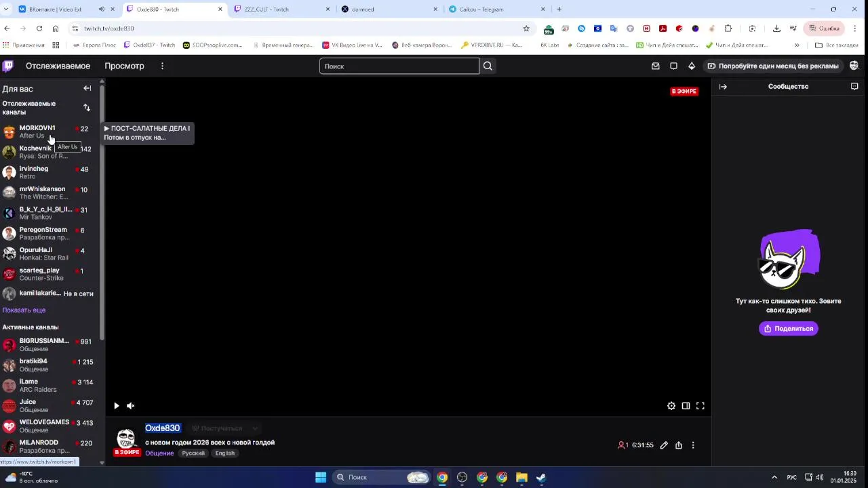
Task: Open a new browser tab
Action: [x=559, y=9]
